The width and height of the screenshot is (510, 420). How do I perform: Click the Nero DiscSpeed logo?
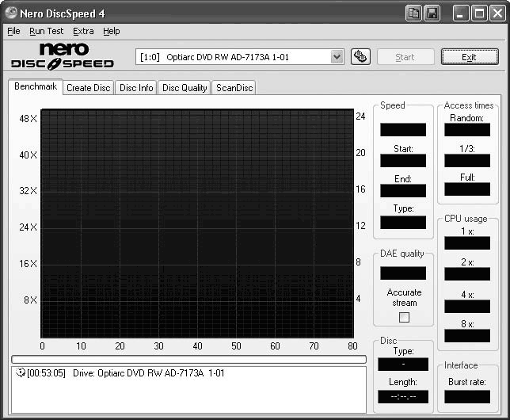63,55
